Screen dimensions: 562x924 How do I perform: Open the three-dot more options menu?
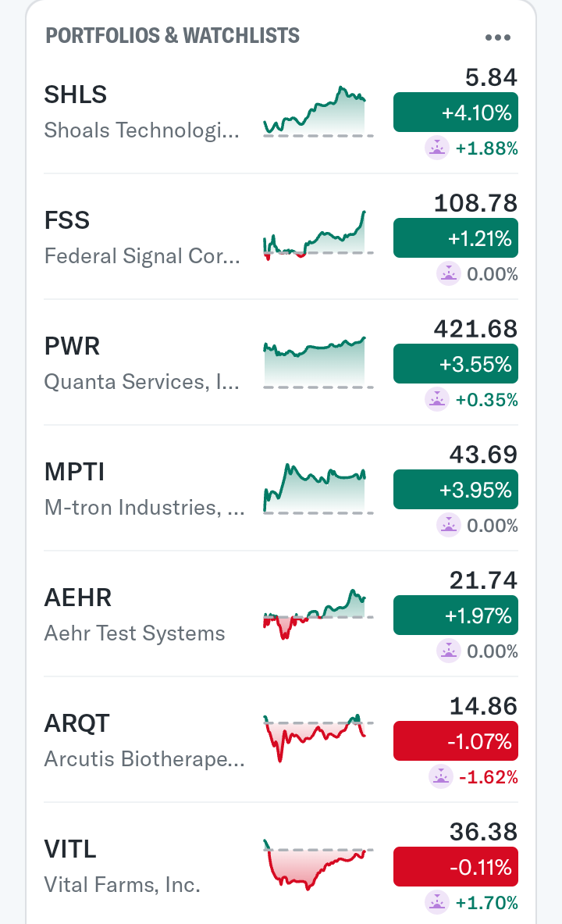[x=497, y=37]
